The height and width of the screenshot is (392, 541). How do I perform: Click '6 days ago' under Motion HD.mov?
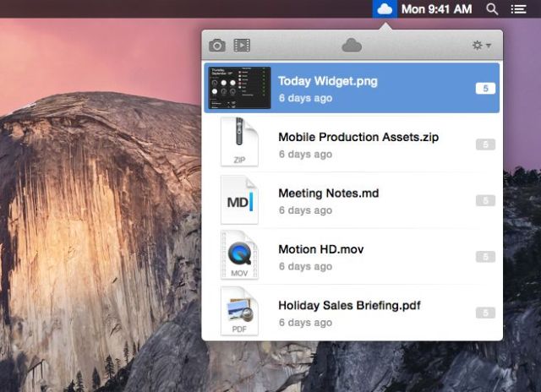coord(305,266)
